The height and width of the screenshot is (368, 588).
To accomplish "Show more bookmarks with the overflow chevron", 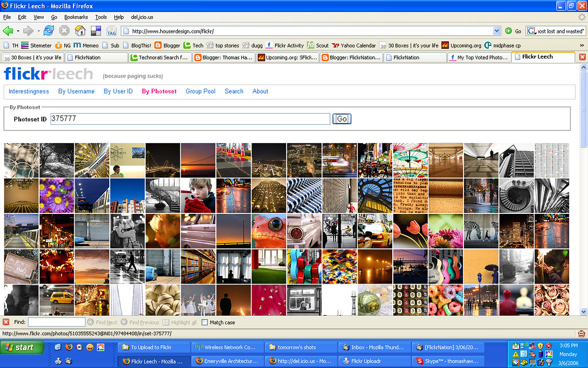I will tap(582, 45).
